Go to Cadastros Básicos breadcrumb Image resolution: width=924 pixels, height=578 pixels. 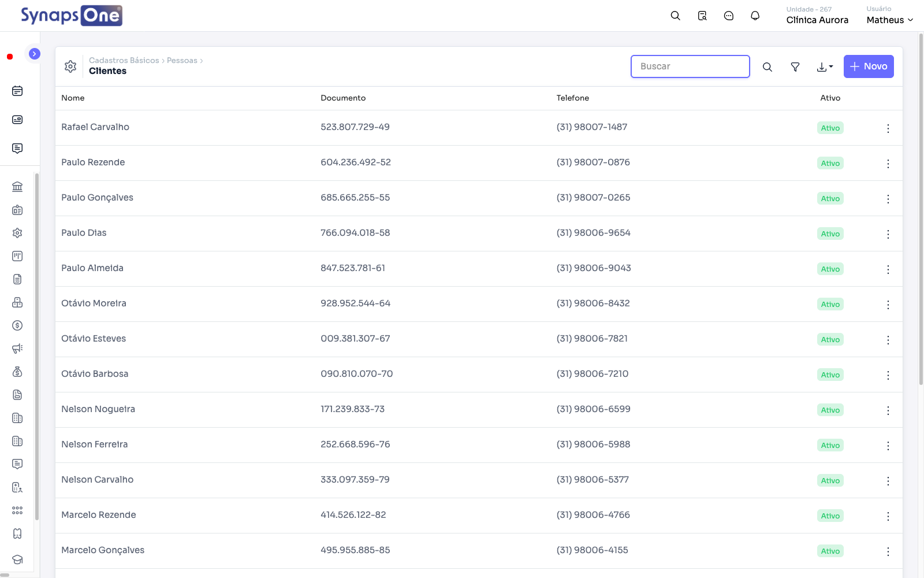(124, 60)
